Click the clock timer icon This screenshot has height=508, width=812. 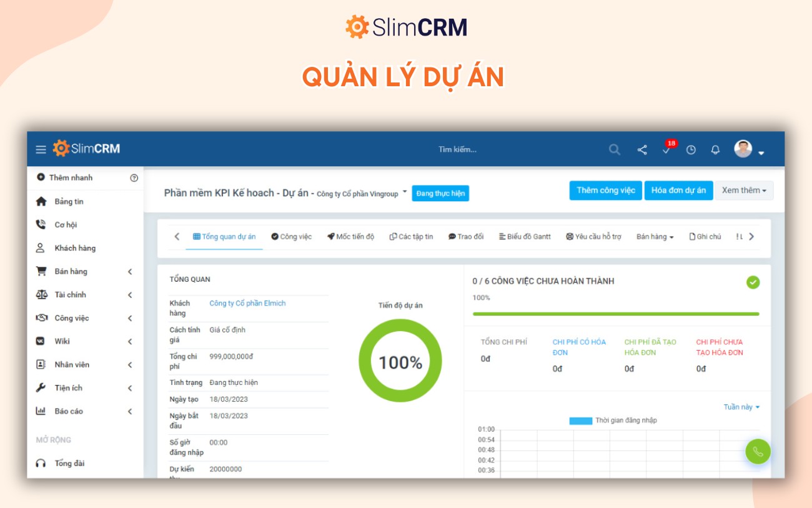click(x=691, y=149)
